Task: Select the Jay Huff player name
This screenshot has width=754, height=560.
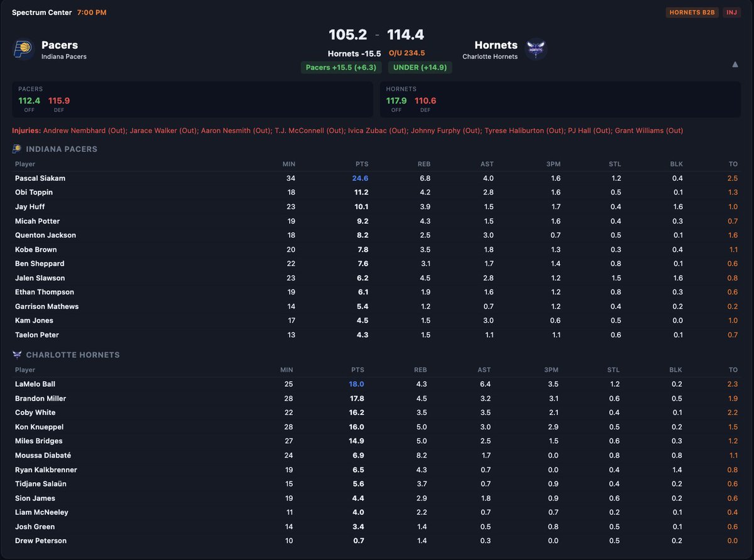Action: [x=30, y=207]
